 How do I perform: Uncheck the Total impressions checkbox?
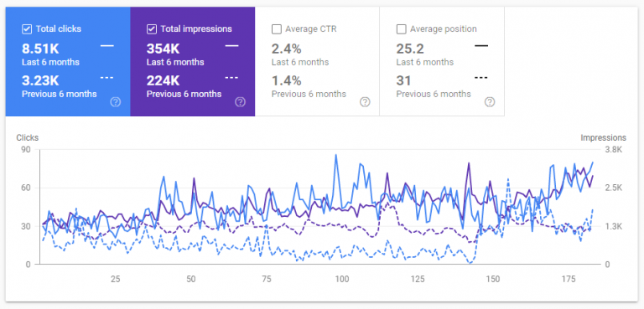(152, 29)
